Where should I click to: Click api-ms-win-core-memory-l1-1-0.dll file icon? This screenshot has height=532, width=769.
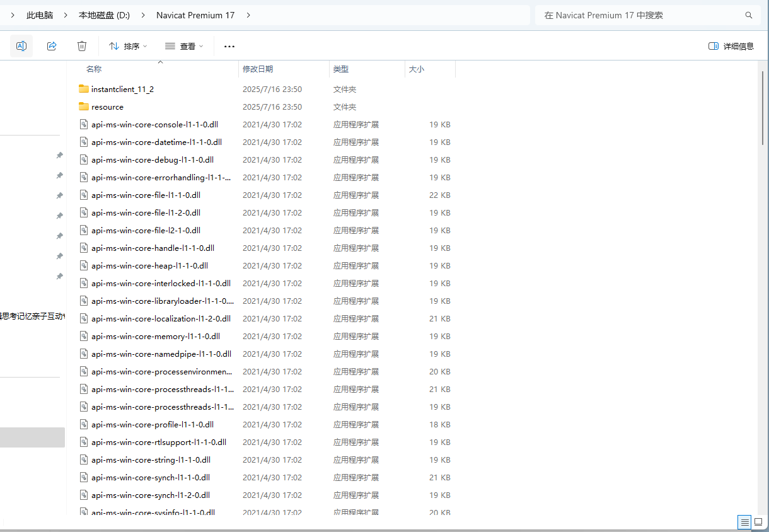[84, 336]
